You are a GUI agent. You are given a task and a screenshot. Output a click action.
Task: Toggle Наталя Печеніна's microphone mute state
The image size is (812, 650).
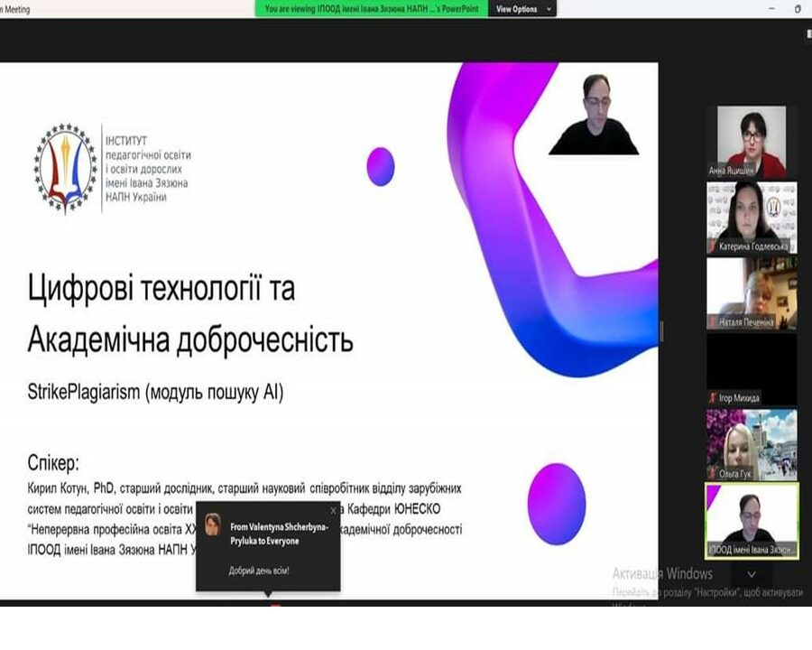[x=711, y=320]
